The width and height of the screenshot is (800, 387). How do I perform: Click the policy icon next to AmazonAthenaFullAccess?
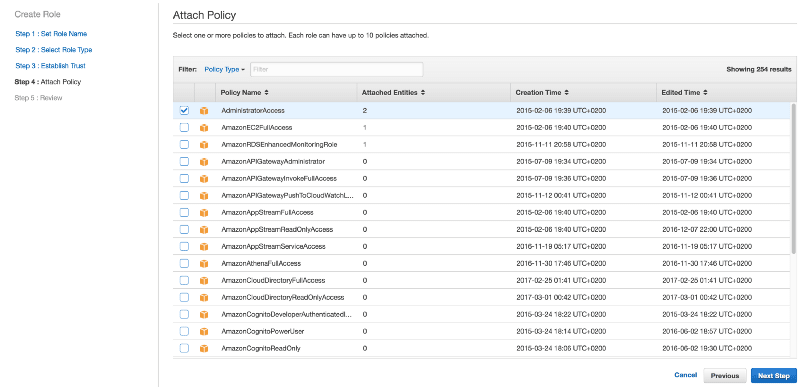pyautogui.click(x=204, y=264)
